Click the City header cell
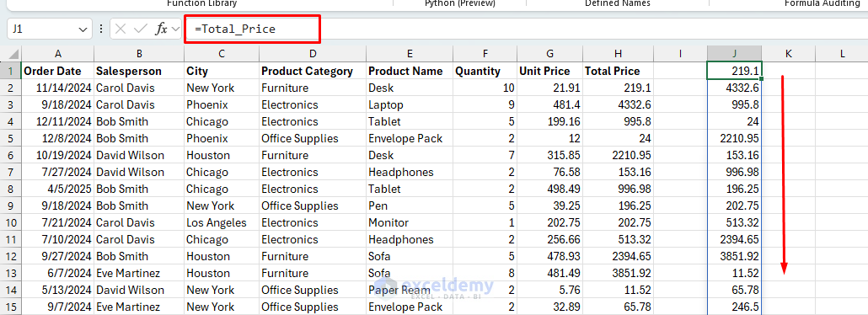Viewport: 868px width, 315px height. tap(222, 71)
